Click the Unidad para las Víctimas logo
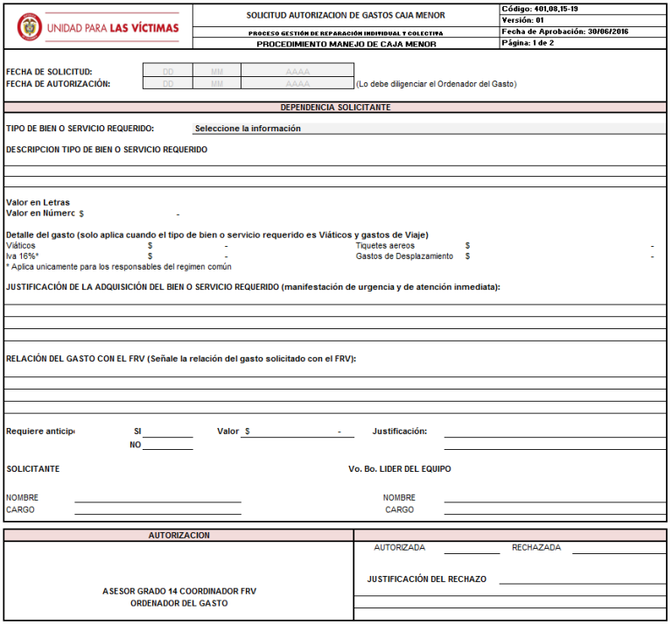This screenshot has width=672, height=625. point(98,27)
